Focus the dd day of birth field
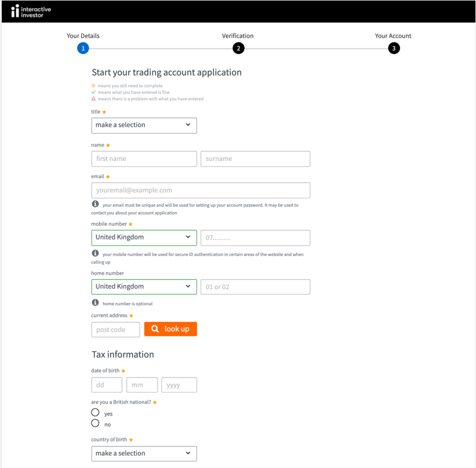Screen dimensions: 476x468 107,385
